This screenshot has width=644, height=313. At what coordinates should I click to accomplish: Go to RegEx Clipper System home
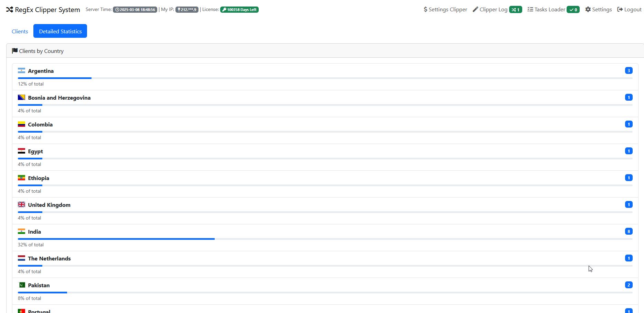pos(43,10)
